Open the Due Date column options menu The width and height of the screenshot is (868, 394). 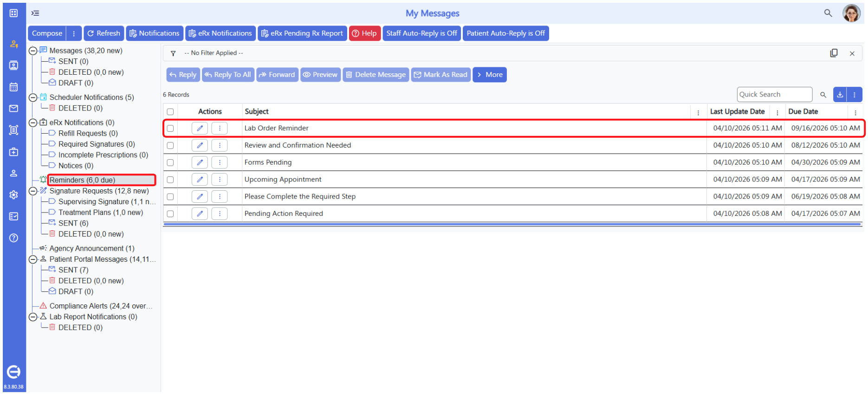tap(855, 112)
